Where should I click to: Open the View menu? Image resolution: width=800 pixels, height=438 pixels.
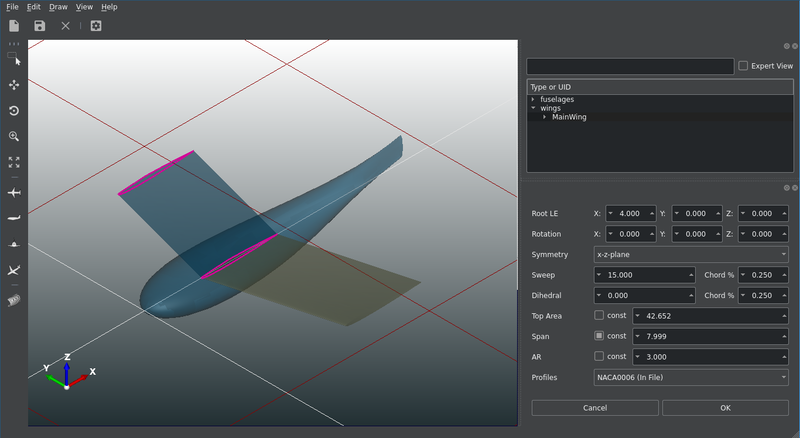pos(84,7)
